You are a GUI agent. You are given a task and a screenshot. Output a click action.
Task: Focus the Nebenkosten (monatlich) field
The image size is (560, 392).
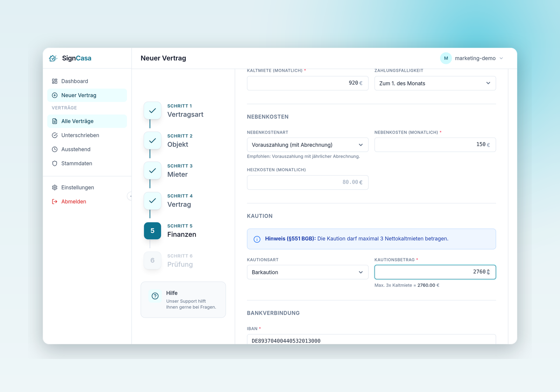tap(435, 145)
